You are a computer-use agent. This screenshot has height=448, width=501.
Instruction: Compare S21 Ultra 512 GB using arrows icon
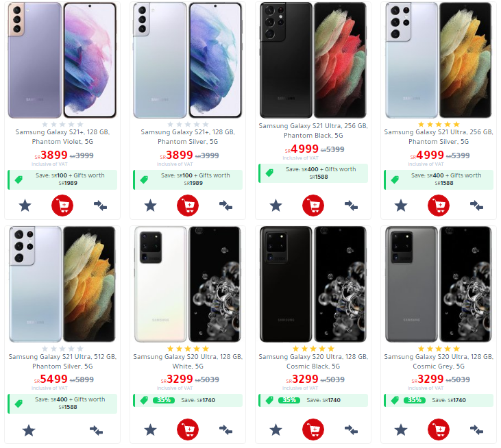coord(96,430)
